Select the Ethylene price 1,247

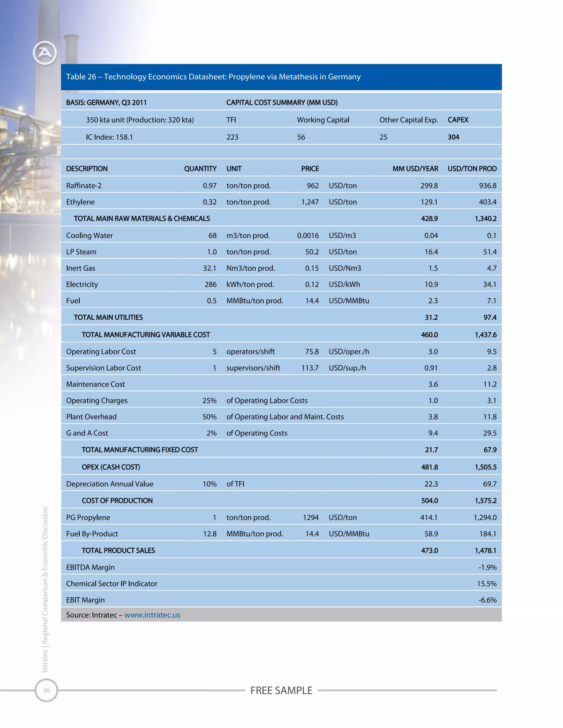click(310, 202)
